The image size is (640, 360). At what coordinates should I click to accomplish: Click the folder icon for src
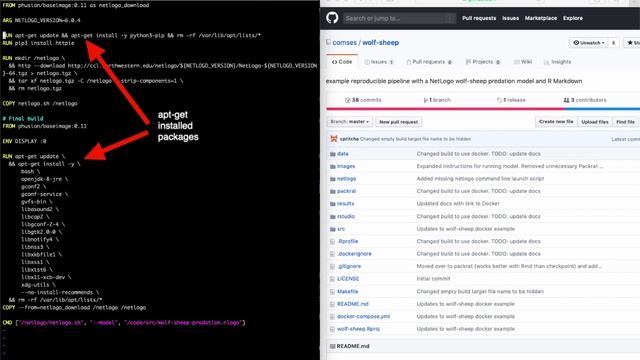[x=333, y=229]
